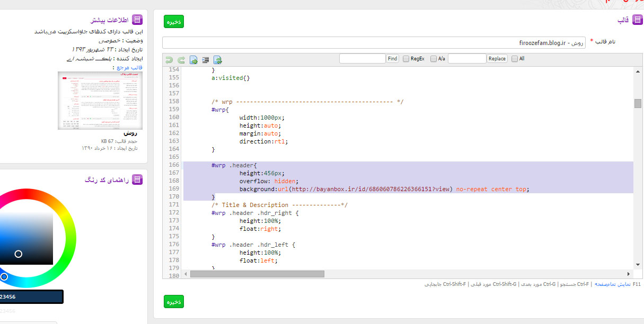
Task: Click the undo arrow in editor toolbar
Action: point(169,60)
